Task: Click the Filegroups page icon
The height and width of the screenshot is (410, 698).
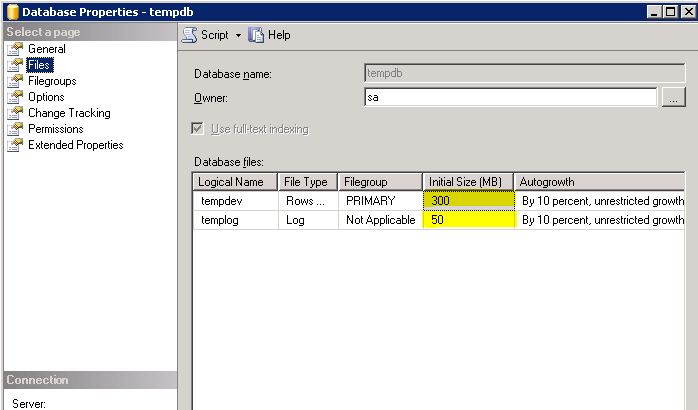Action: tap(15, 81)
